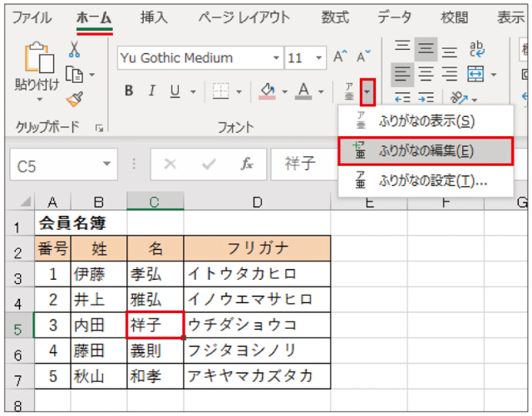Select ふりがなの設定(T) menu item
Screen dimensions: 532x416
tap(426, 181)
